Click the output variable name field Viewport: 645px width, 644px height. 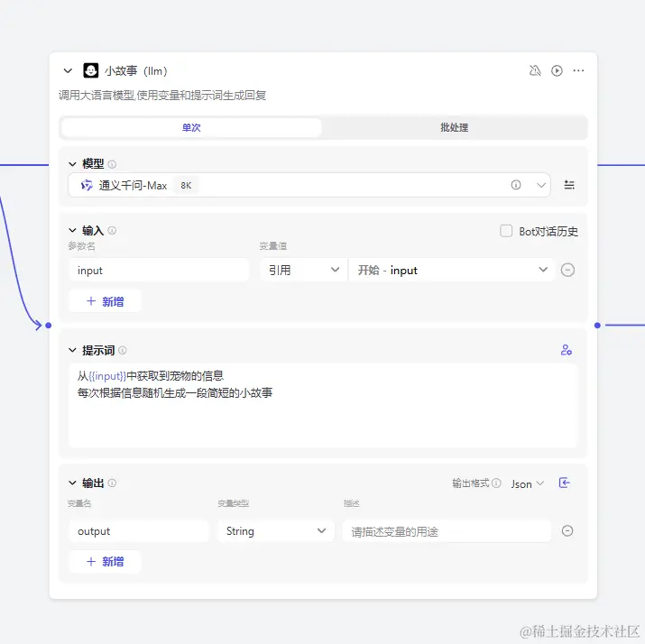[x=139, y=531]
